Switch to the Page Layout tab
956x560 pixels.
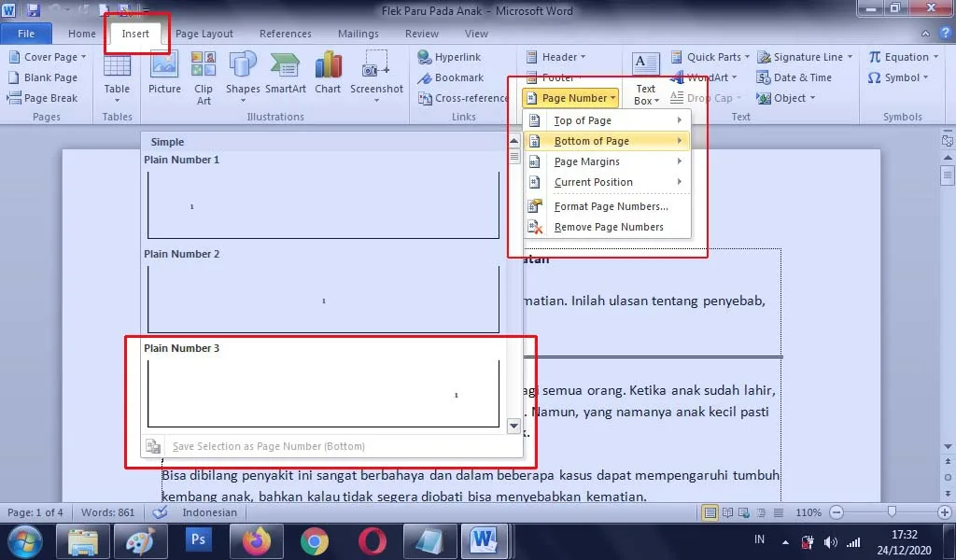coord(204,34)
